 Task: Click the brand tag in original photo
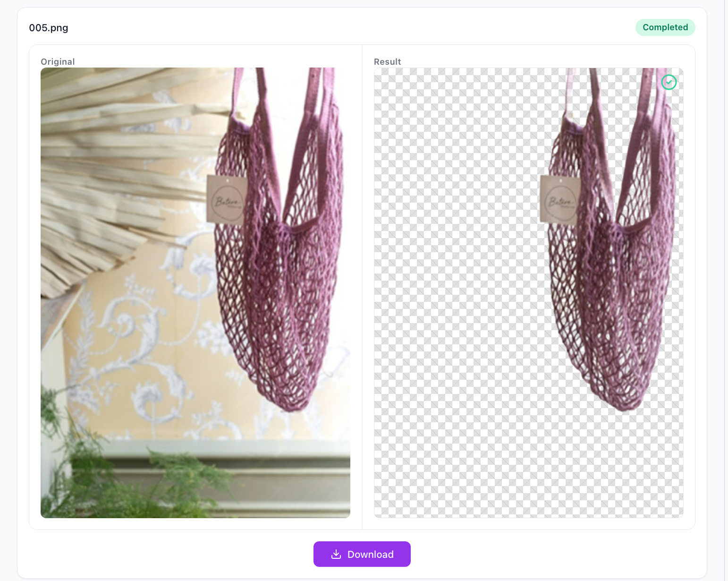pos(226,199)
